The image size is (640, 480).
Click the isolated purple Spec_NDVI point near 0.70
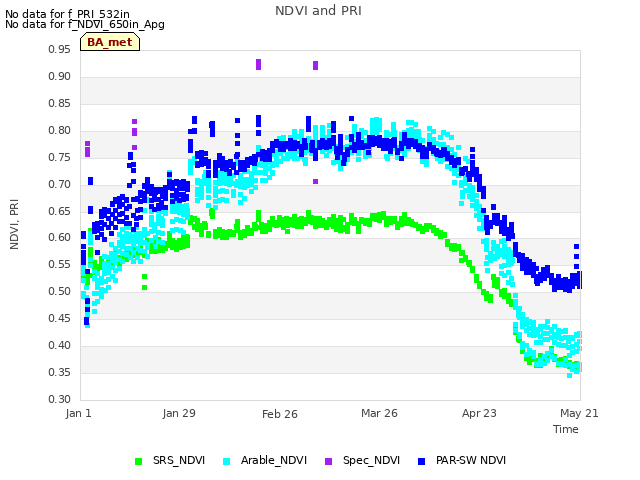coord(316,182)
